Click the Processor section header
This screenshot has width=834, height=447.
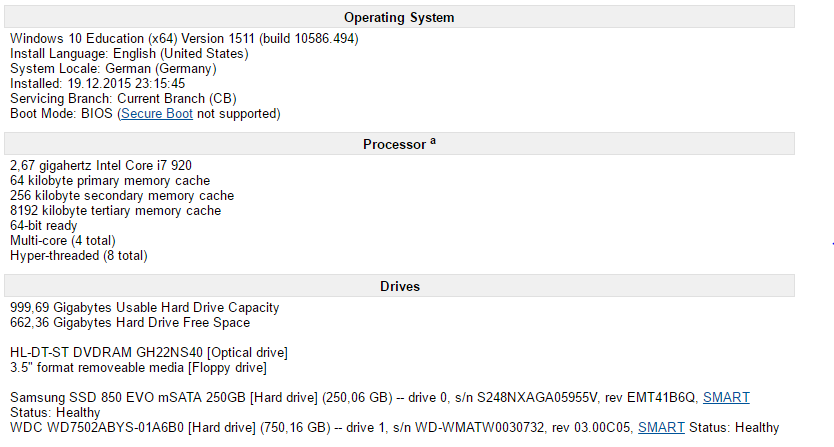399,144
